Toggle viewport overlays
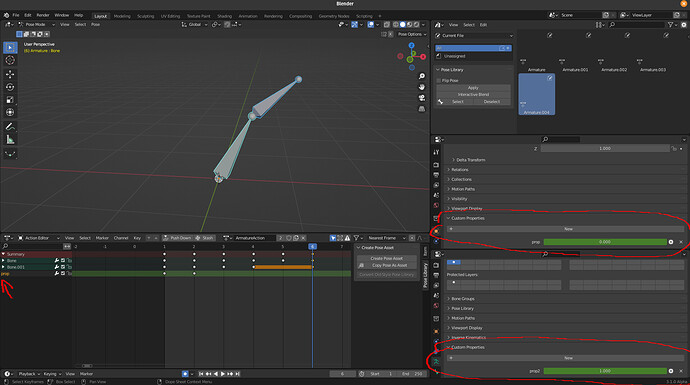 pos(371,25)
